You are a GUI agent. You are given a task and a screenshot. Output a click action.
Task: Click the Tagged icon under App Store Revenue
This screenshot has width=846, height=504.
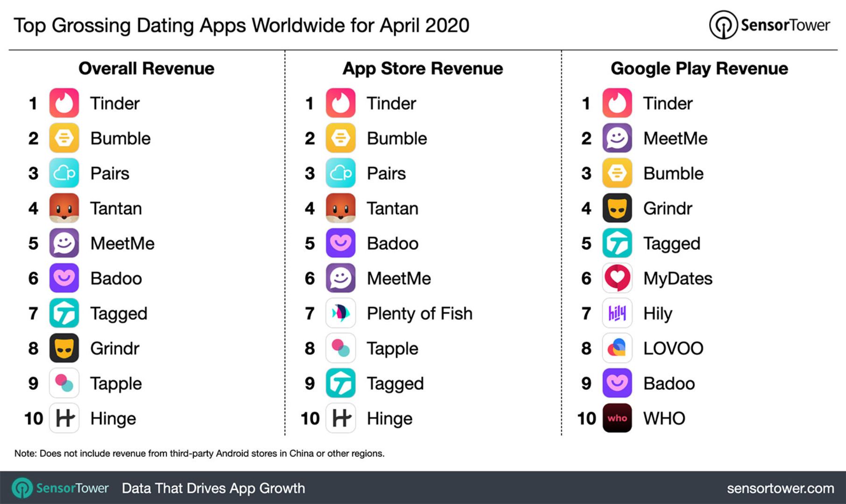[340, 383]
